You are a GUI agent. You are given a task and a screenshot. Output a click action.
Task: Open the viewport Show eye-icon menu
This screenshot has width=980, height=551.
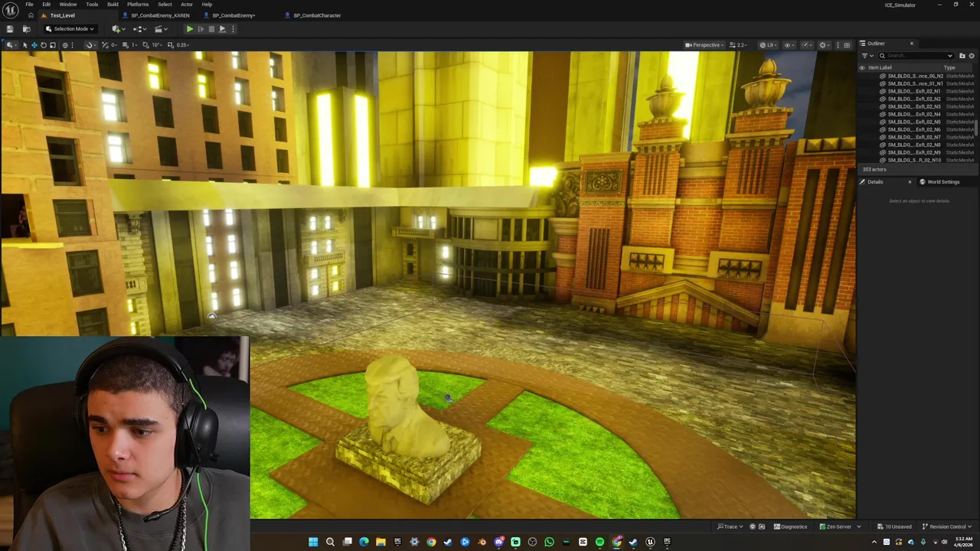[x=789, y=45]
